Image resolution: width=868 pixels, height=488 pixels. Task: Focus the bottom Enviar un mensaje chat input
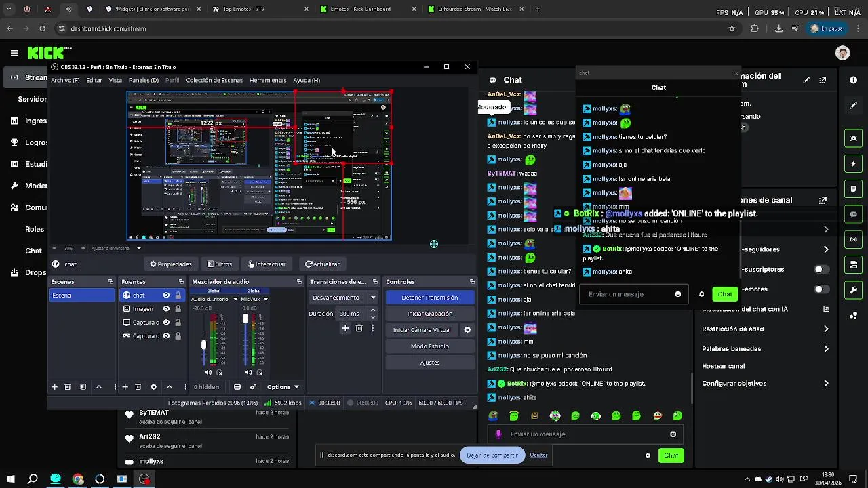585,434
